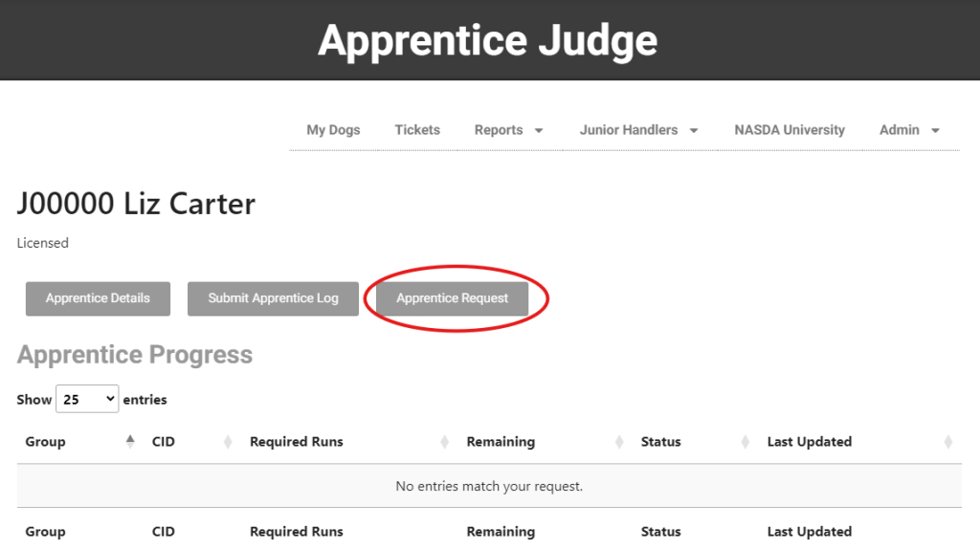Open the Tickets menu item

(x=417, y=130)
